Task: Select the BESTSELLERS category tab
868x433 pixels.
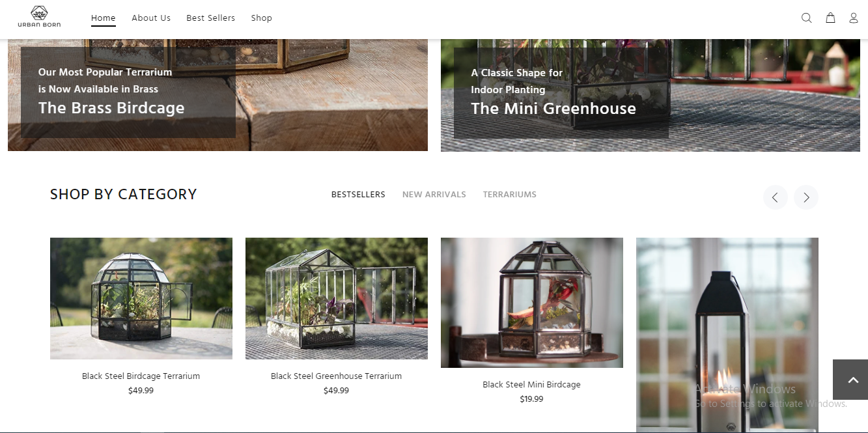Action: [358, 195]
